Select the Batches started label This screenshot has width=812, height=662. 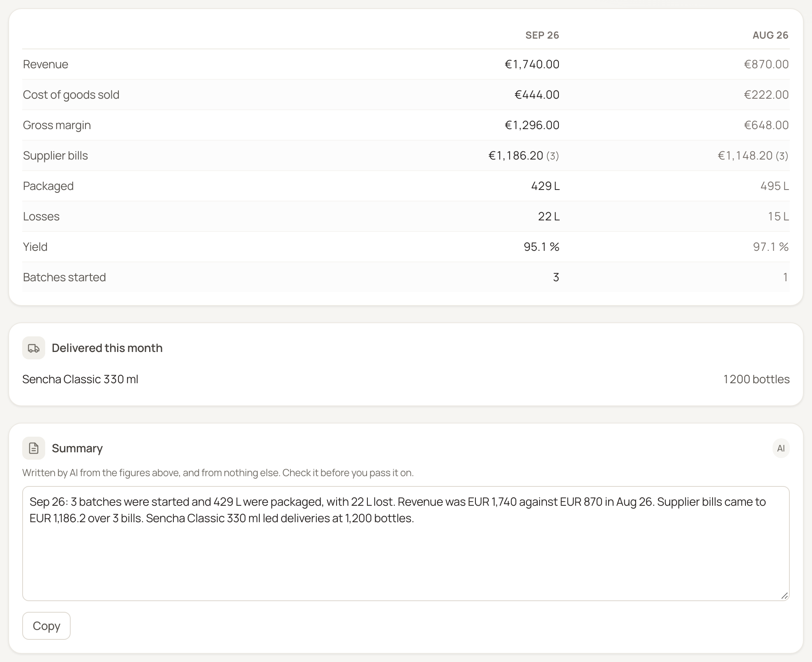(65, 277)
